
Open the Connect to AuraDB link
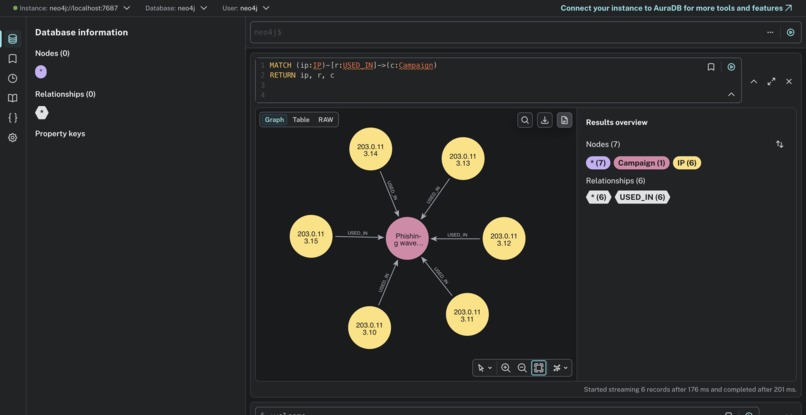point(676,8)
